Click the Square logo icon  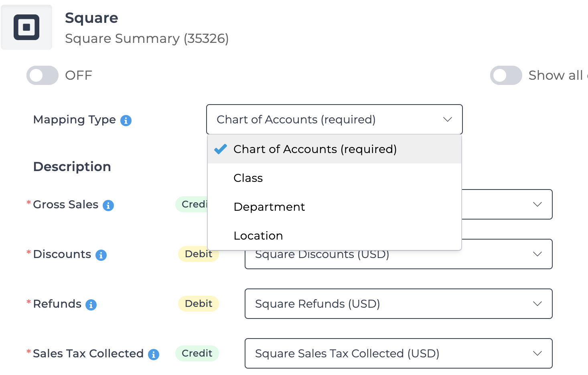26,27
